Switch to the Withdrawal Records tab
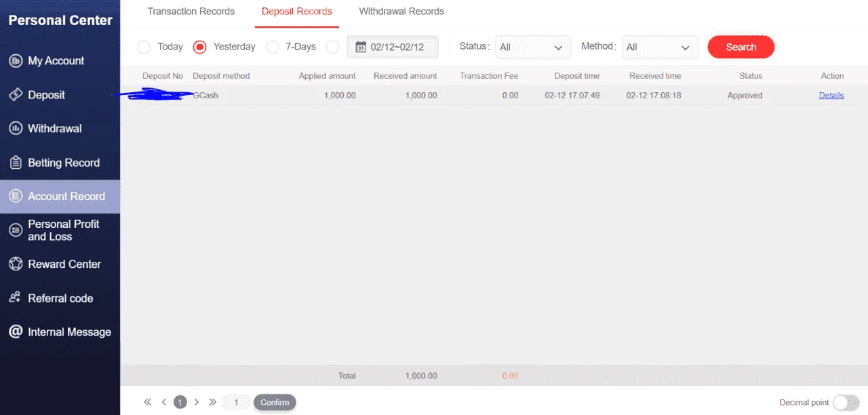Viewport: 868px width, 415px height. 401,12
